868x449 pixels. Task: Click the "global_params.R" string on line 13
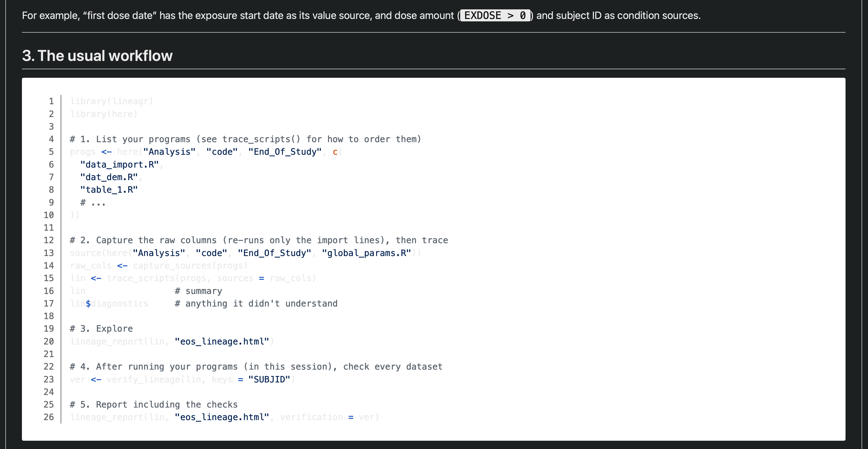coord(366,253)
